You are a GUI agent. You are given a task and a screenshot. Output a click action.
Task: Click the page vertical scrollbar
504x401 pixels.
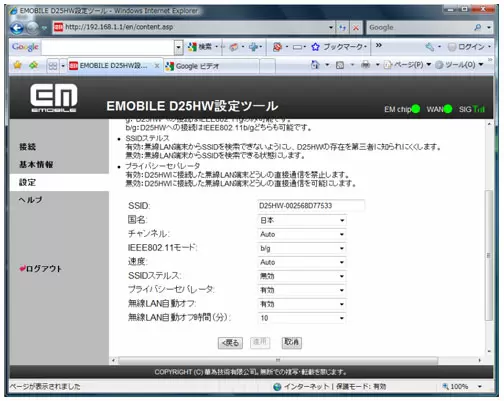coord(489,255)
